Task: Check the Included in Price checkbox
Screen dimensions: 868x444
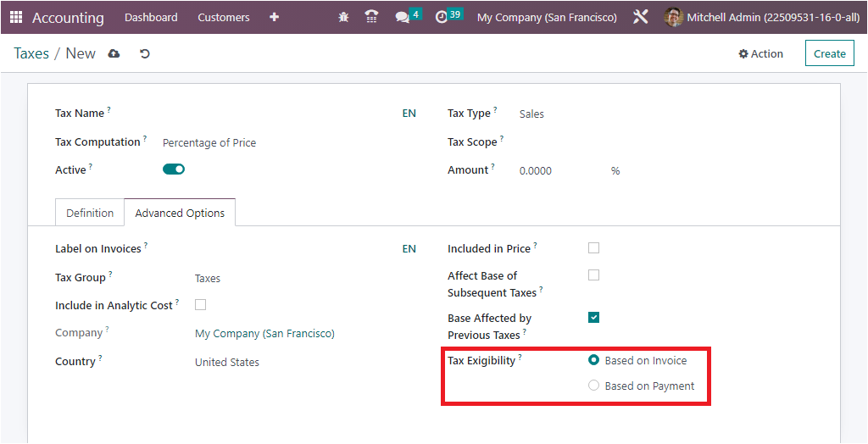Action: pyautogui.click(x=593, y=248)
